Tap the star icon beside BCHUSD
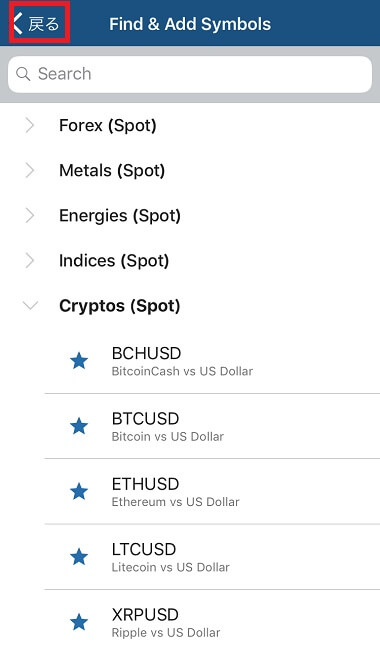Viewport: 380px width, 657px height. 79,361
